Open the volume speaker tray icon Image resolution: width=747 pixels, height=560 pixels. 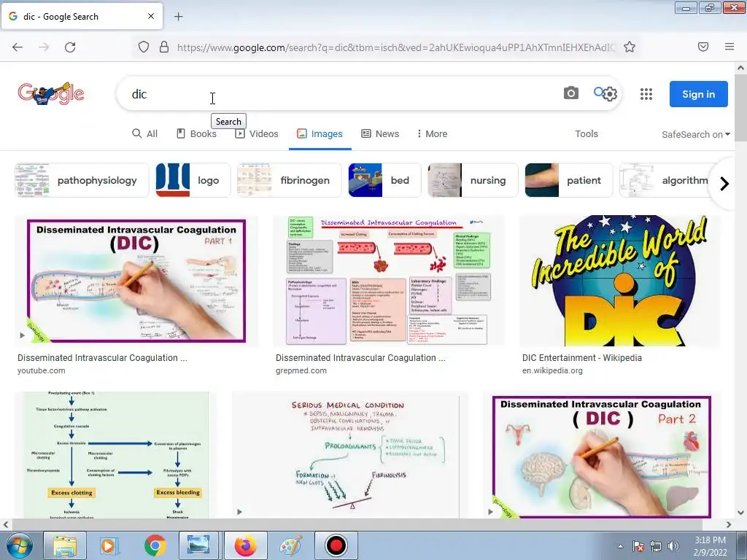point(673,546)
